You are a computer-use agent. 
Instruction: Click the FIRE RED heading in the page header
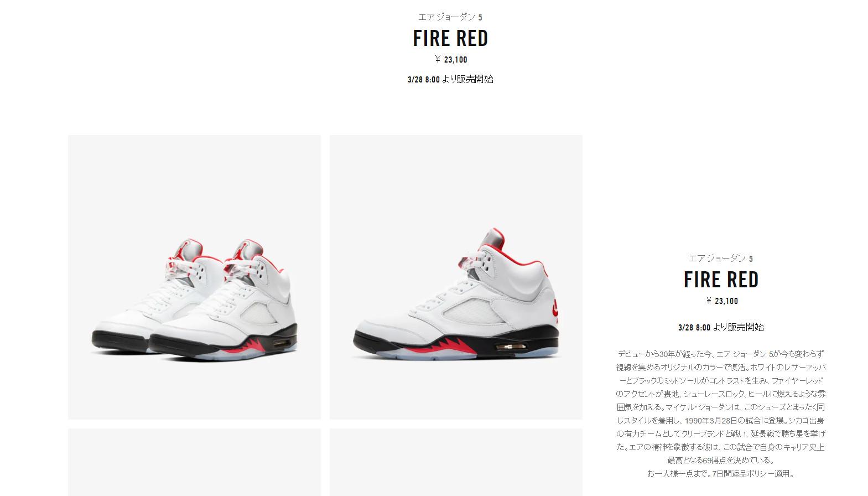tap(450, 38)
